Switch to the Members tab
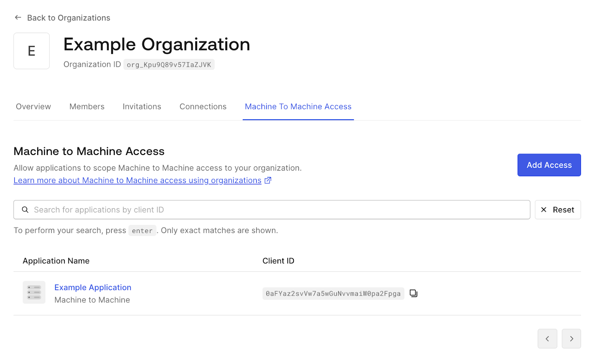The image size is (608, 364). tap(87, 106)
